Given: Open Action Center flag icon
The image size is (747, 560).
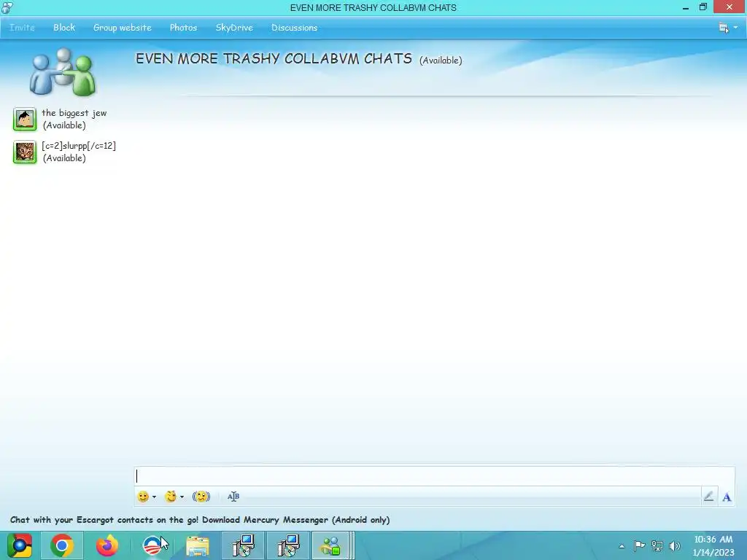Looking at the screenshot, I should pos(639,545).
